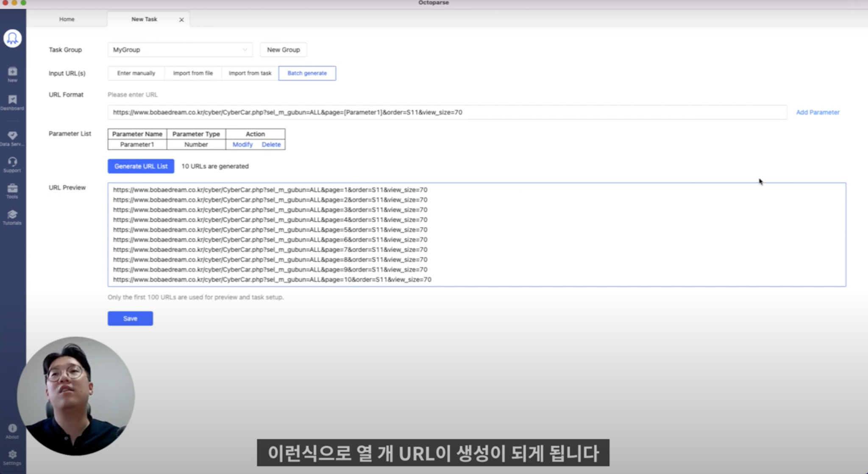Screen dimensions: 868x474
Task: Click the Action column header
Action: (255, 134)
